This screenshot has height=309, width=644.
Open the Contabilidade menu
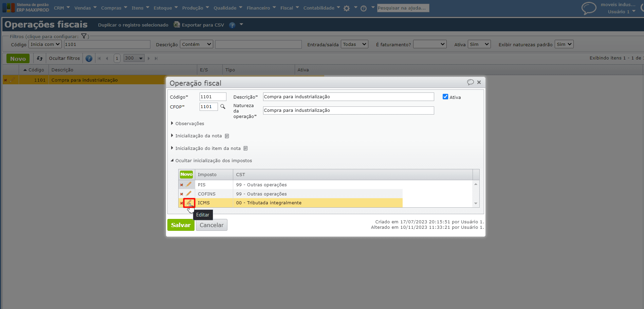pyautogui.click(x=322, y=8)
